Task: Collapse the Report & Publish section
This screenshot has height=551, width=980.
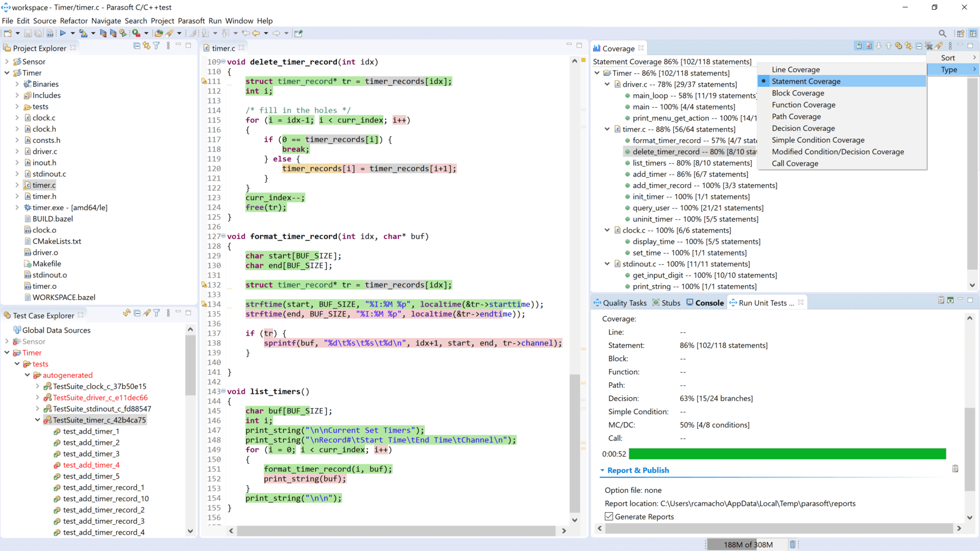Action: click(x=602, y=470)
